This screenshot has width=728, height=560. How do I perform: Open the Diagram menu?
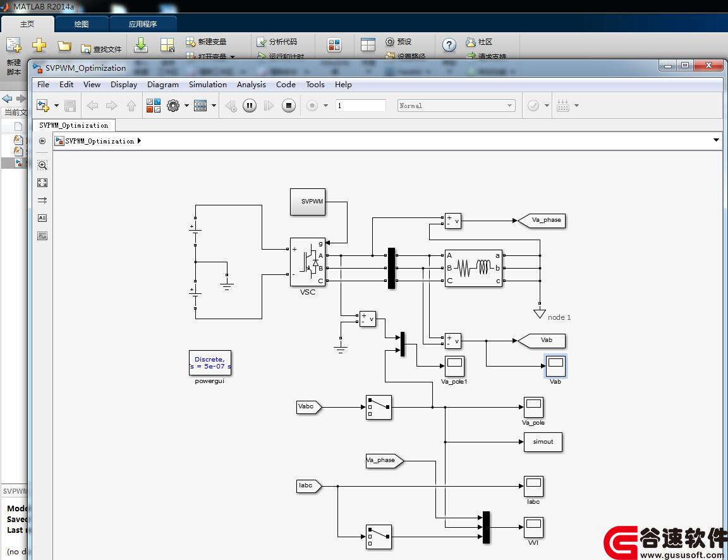coord(163,85)
